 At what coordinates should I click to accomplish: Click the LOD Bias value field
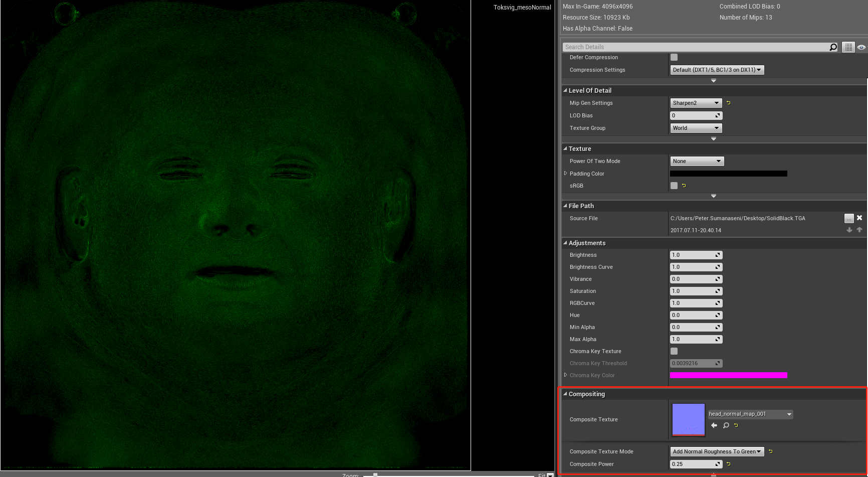(696, 115)
